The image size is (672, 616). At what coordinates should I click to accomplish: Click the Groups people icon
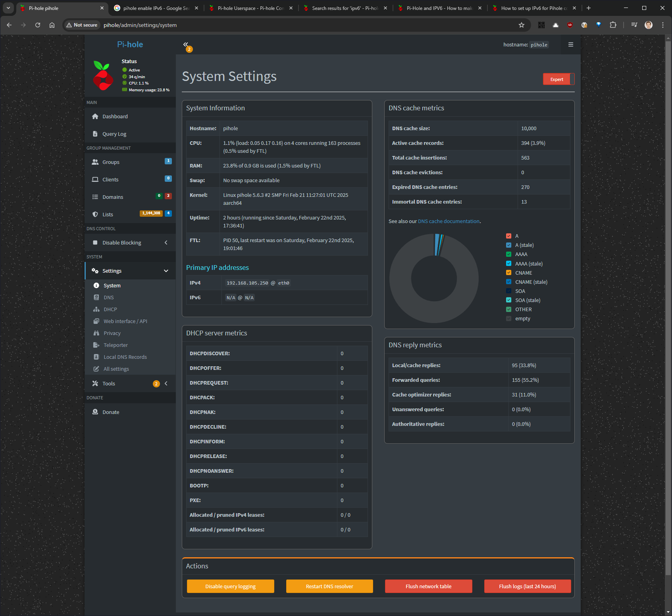click(95, 162)
